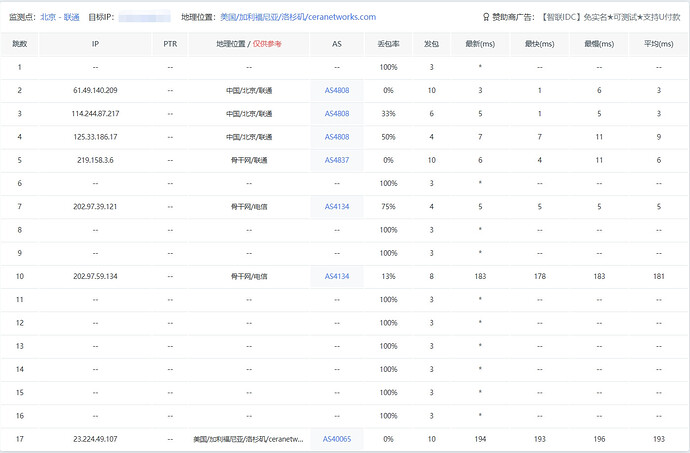Open the 北京 - 联通 monitoring point link
This screenshot has height=453, width=690.
click(x=60, y=17)
